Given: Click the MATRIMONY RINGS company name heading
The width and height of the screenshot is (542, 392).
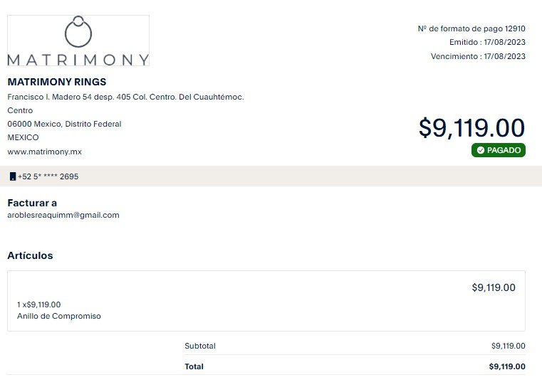Looking at the screenshot, I should click(57, 82).
